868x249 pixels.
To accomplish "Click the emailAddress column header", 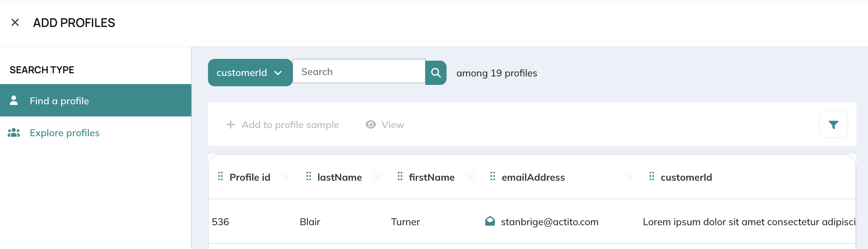I will click(x=533, y=178).
